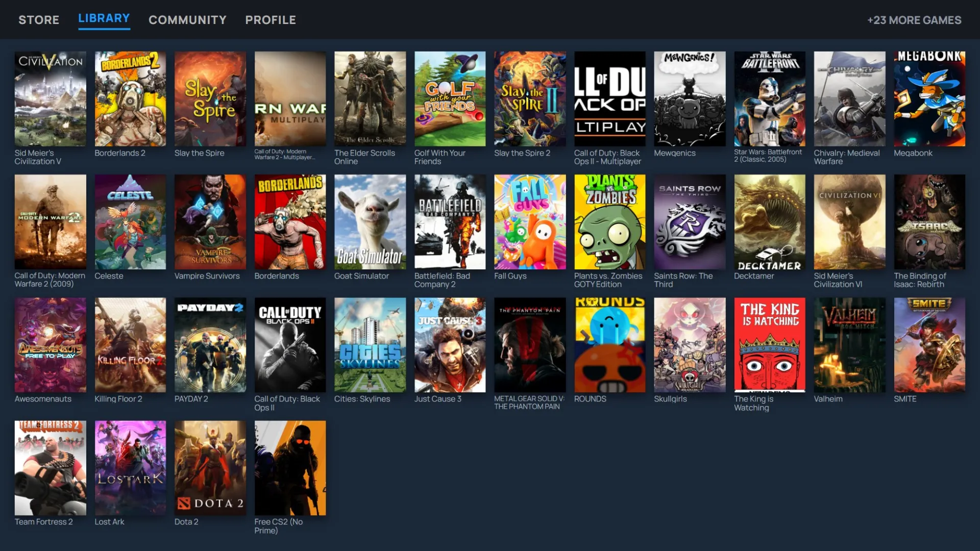
Task: Switch to the Community tab
Action: 187,20
